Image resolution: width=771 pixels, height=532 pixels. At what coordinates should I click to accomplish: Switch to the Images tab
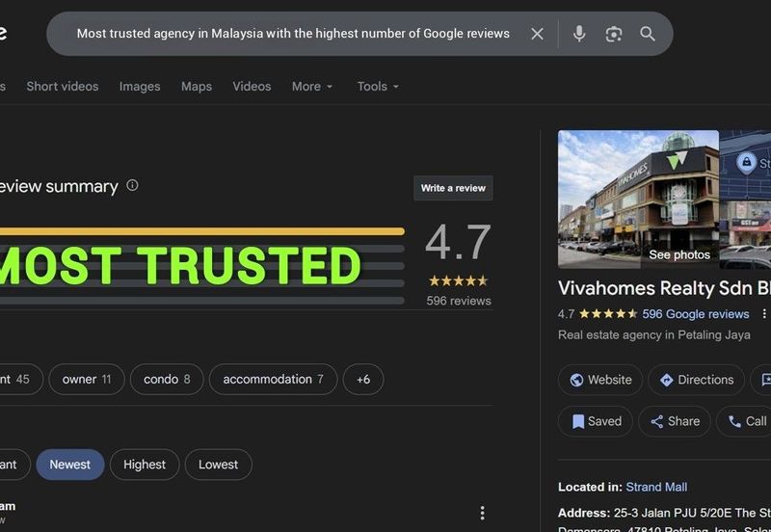click(140, 87)
